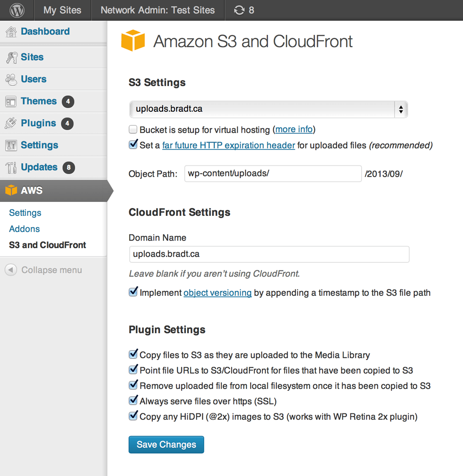Viewport: 463px width, 476px height.
Task: Uncheck Copy files to S3 as uploaded
Action: click(x=133, y=354)
